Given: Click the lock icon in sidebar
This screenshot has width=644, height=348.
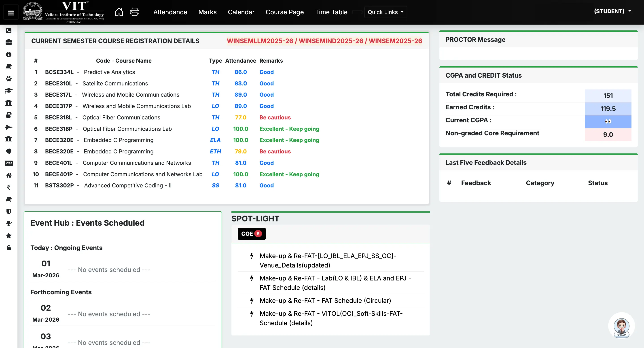Looking at the screenshot, I should [9, 248].
